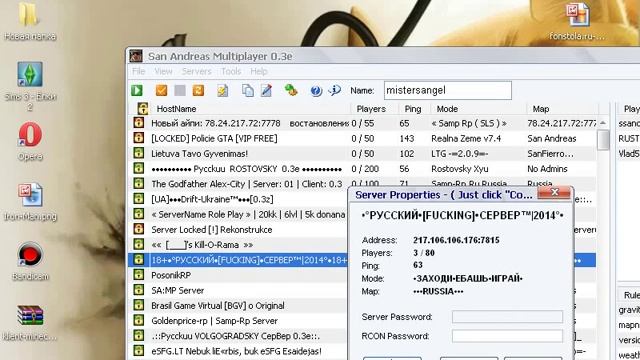Click the green-orange Remote Console icon
The image size is (640, 360).
click(291, 90)
